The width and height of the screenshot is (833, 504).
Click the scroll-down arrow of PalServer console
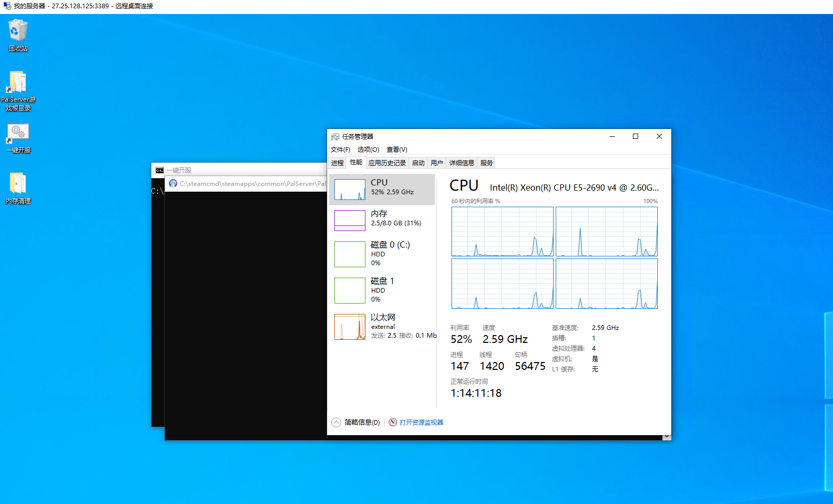[x=667, y=437]
